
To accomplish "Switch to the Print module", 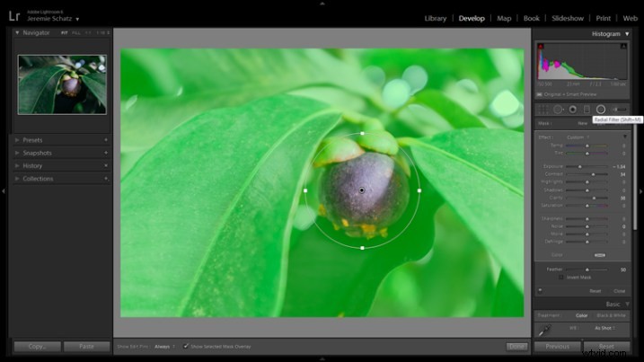I will [604, 18].
